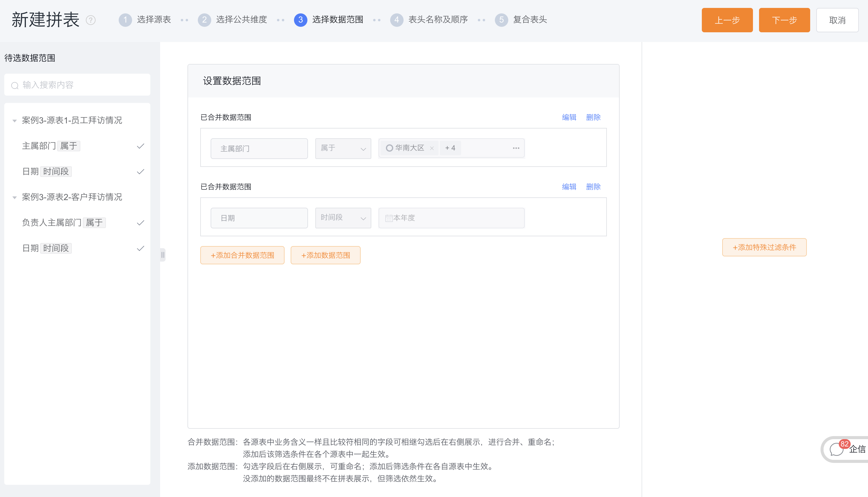Viewport: 868px width, 497px height.
Task: Click the 上一步 button
Action: coord(727,20)
